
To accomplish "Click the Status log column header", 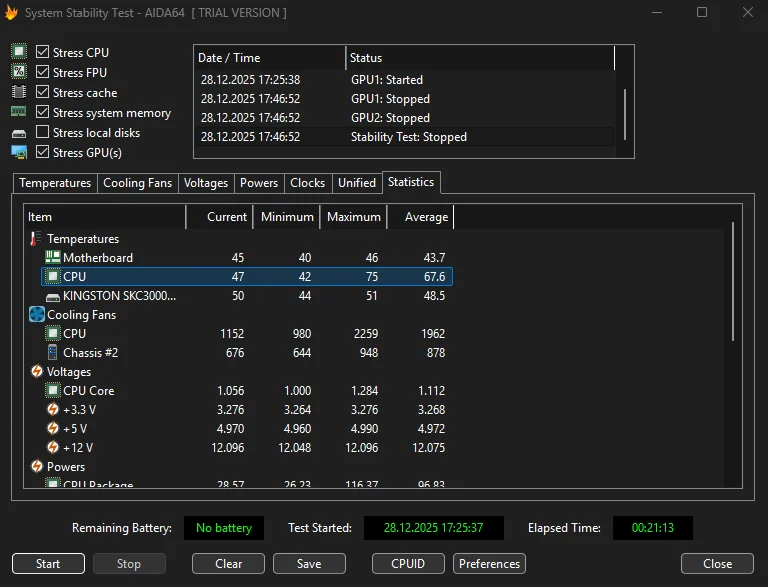I will click(480, 58).
